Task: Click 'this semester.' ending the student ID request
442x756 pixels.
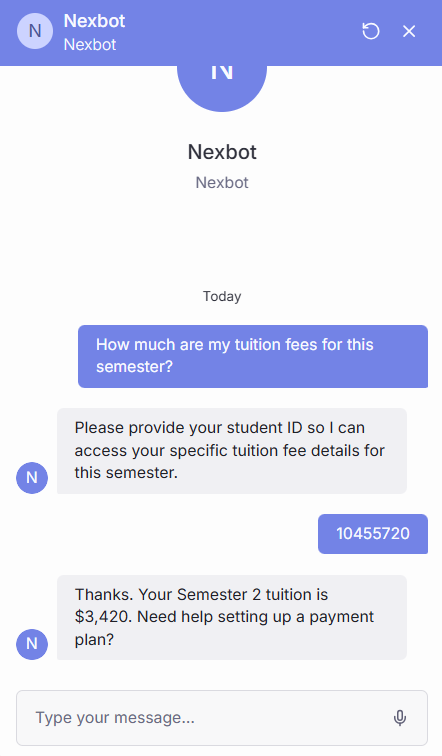Action: coord(126,472)
